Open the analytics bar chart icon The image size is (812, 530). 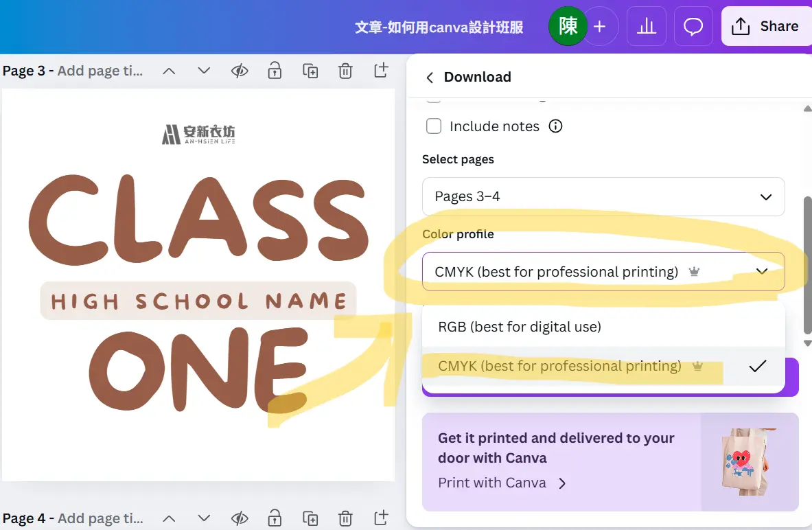tap(646, 27)
